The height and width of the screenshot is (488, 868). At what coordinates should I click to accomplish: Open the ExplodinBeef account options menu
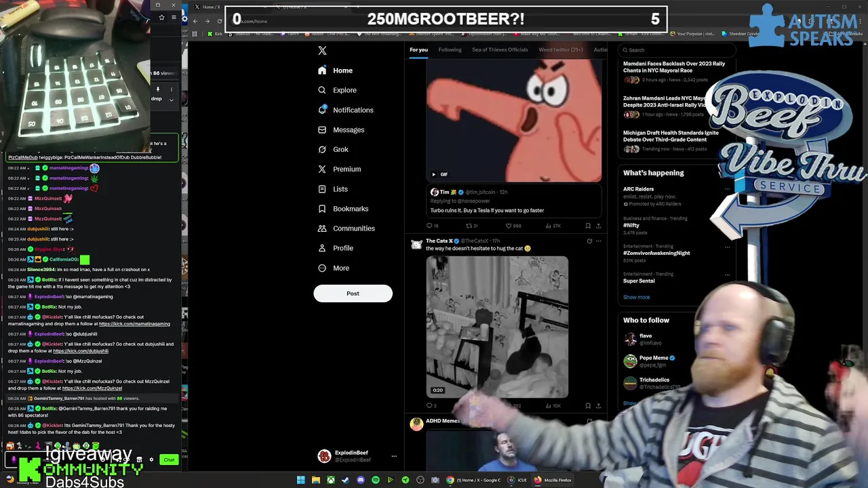393,456
